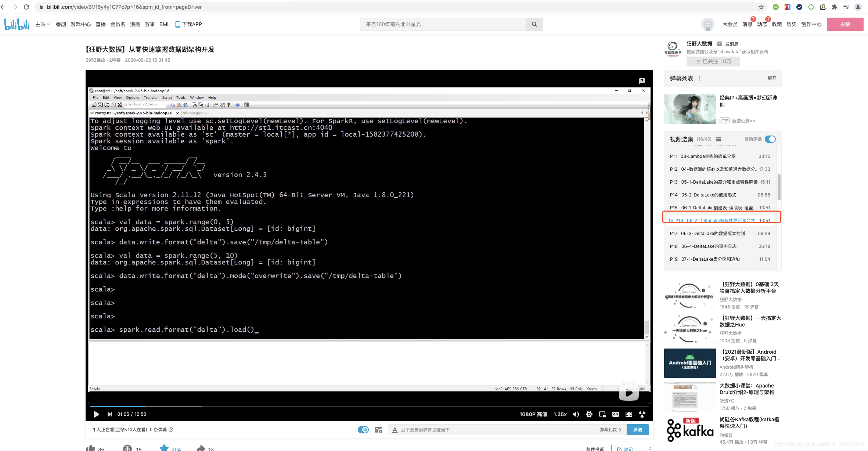Open the kafka course thumbnail

[690, 431]
